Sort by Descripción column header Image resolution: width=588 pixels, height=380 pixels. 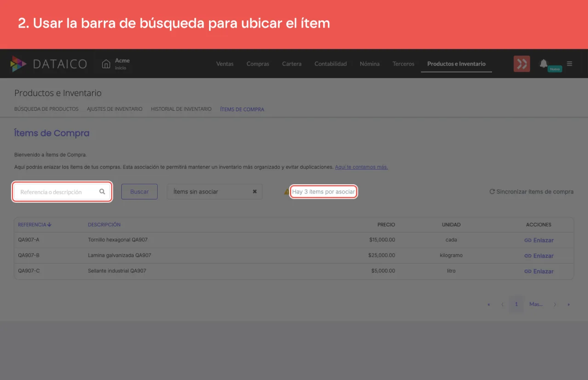pyautogui.click(x=104, y=225)
